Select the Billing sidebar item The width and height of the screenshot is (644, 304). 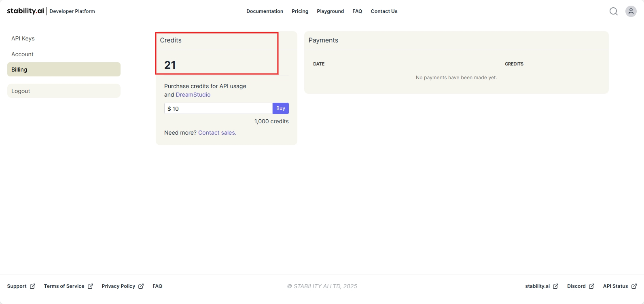[x=64, y=70]
